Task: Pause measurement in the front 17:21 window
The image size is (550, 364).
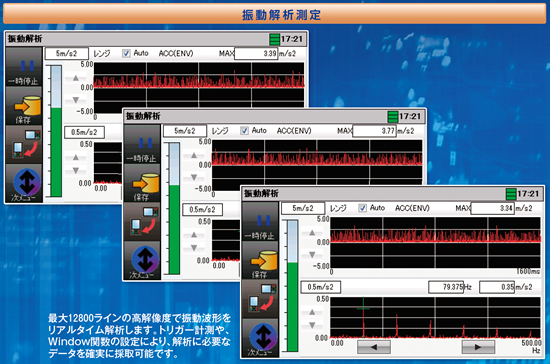Action: click(260, 223)
